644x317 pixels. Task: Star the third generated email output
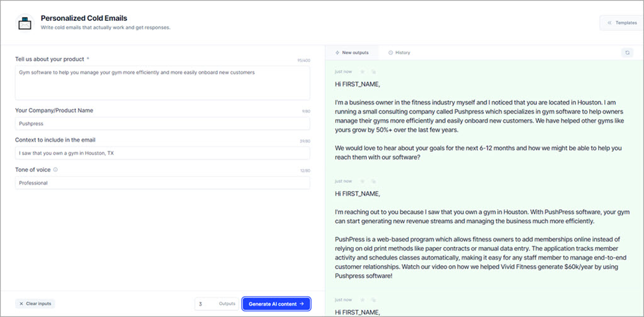coord(363,299)
